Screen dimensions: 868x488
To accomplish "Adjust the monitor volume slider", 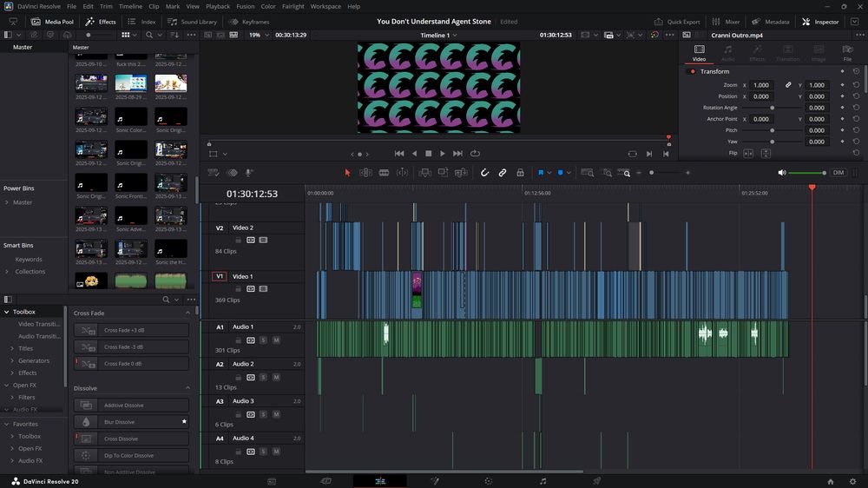I will [x=807, y=173].
